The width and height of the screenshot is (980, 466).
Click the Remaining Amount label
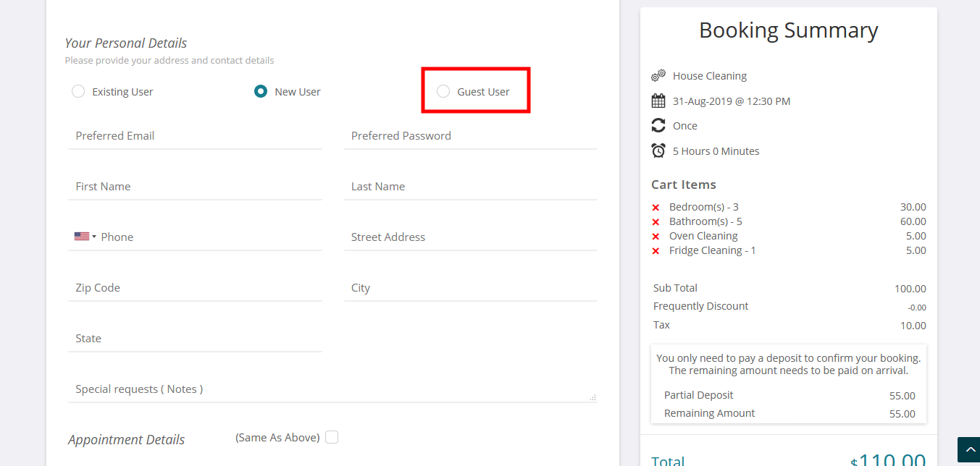710,413
